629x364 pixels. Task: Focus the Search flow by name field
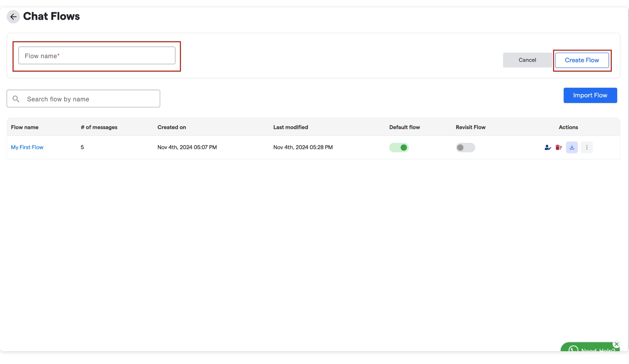click(83, 99)
